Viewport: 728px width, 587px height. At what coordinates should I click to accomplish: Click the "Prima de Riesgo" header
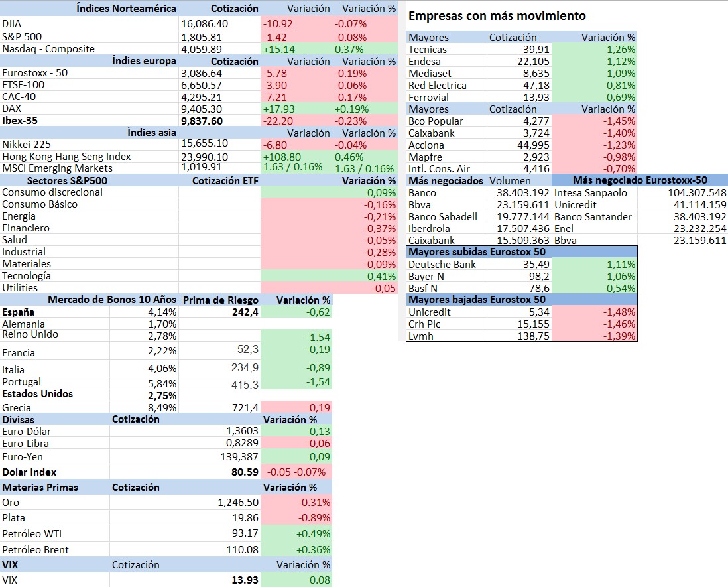click(x=221, y=300)
